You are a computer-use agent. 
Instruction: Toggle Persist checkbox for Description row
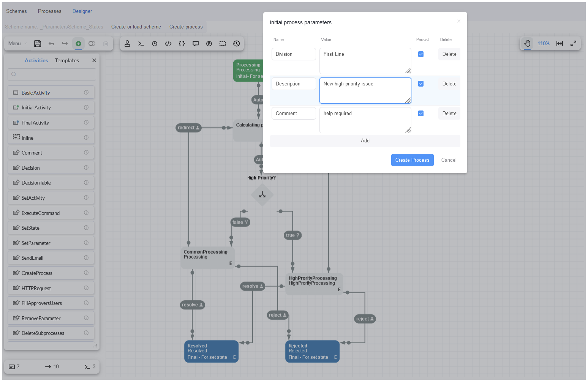pos(421,84)
